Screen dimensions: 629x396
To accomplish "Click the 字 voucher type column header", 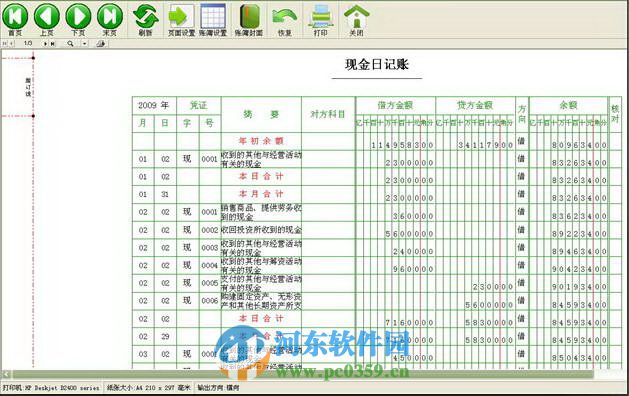I will (x=187, y=123).
